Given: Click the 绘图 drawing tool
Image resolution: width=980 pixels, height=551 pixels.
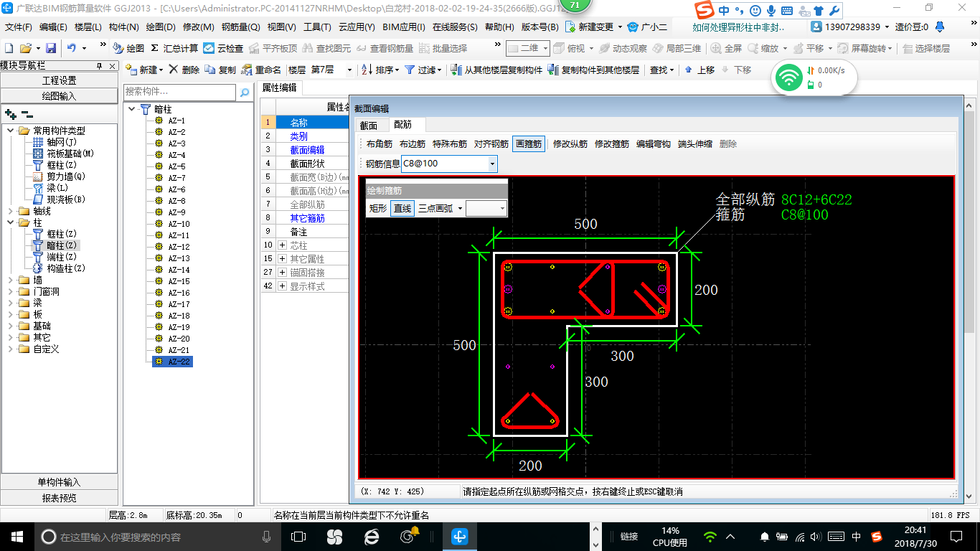Looking at the screenshot, I should point(128,48).
